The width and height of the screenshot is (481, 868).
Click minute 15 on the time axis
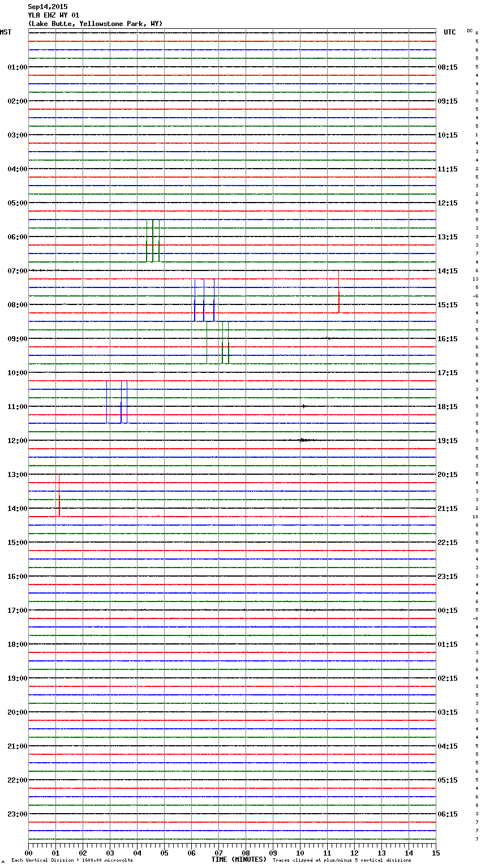(x=436, y=853)
